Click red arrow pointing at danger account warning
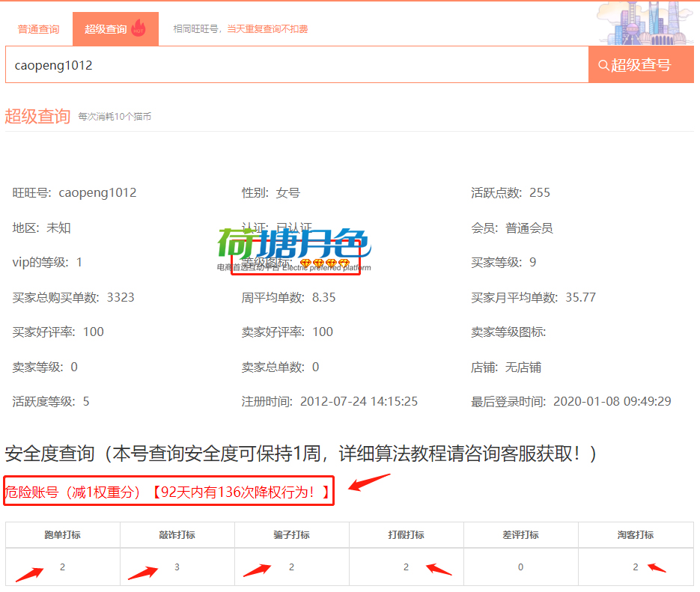This screenshot has height=592, width=700. coord(369,483)
